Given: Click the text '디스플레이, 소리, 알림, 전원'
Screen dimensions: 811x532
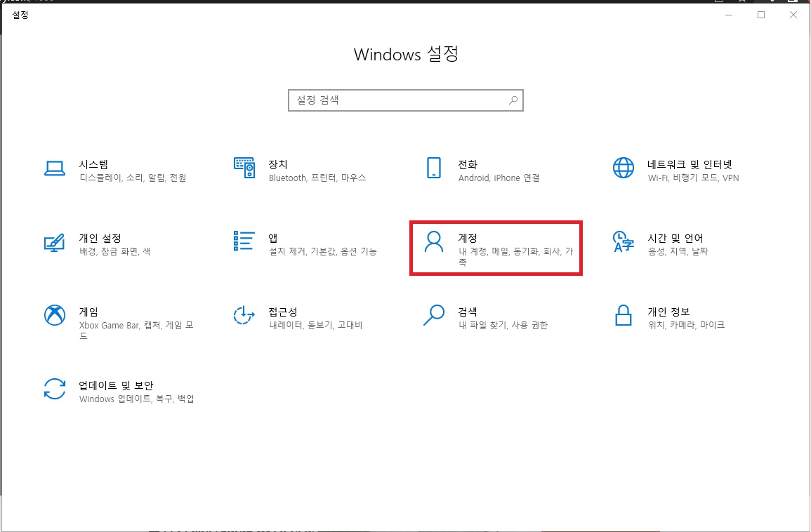Looking at the screenshot, I should coord(133,178).
